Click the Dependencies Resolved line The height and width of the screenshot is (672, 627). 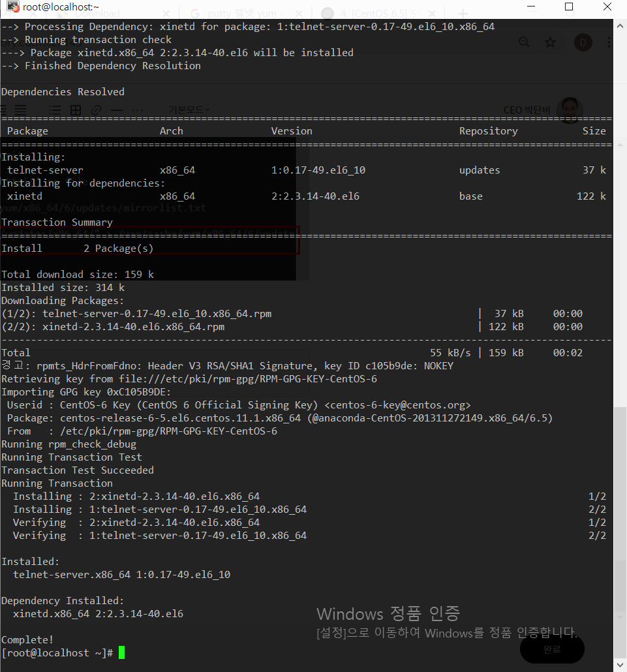[x=63, y=92]
